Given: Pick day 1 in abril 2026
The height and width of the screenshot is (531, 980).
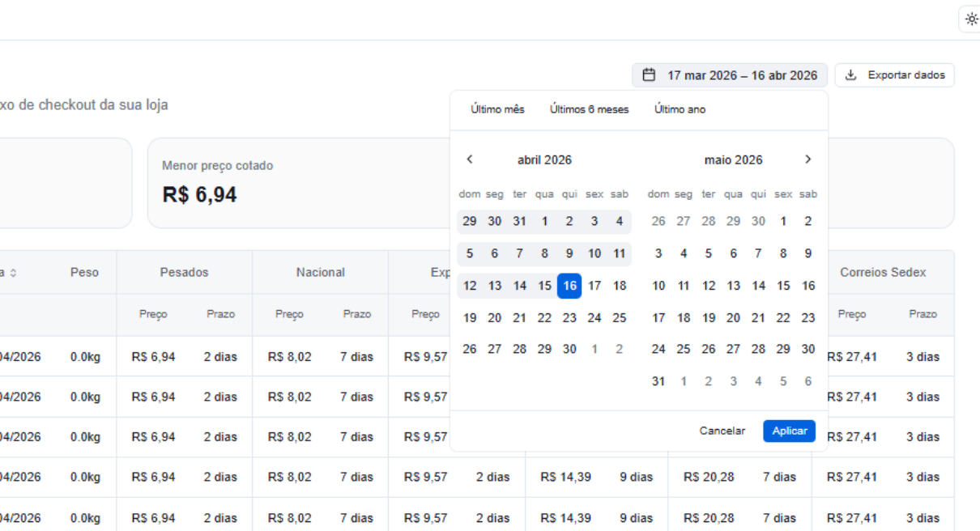Looking at the screenshot, I should coord(544,221).
